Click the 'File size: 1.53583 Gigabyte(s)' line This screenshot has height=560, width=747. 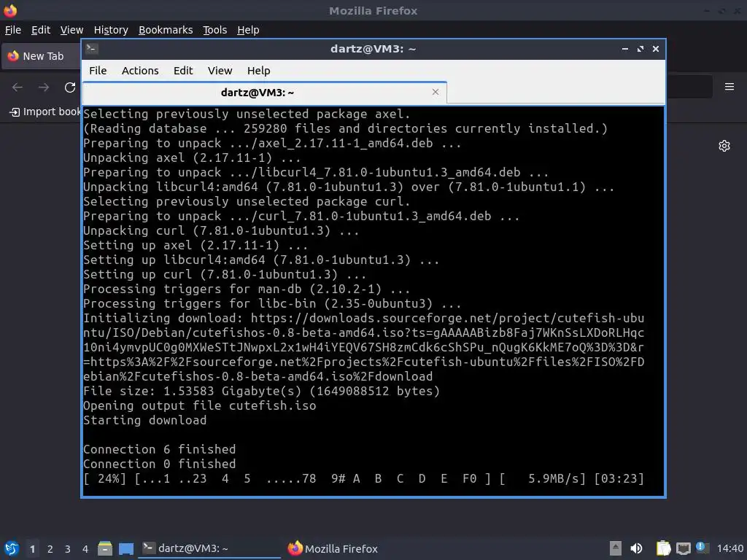(261, 391)
